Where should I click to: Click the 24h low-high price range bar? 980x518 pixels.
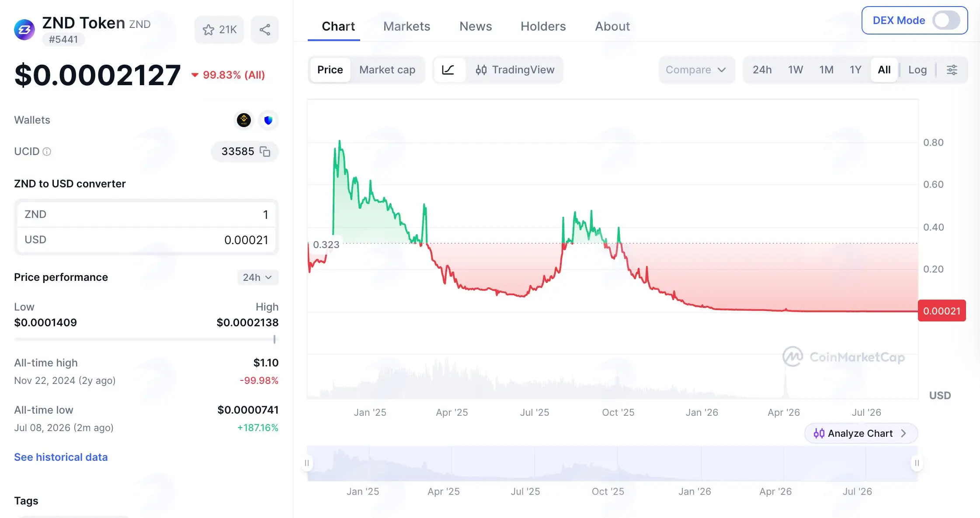tap(146, 339)
